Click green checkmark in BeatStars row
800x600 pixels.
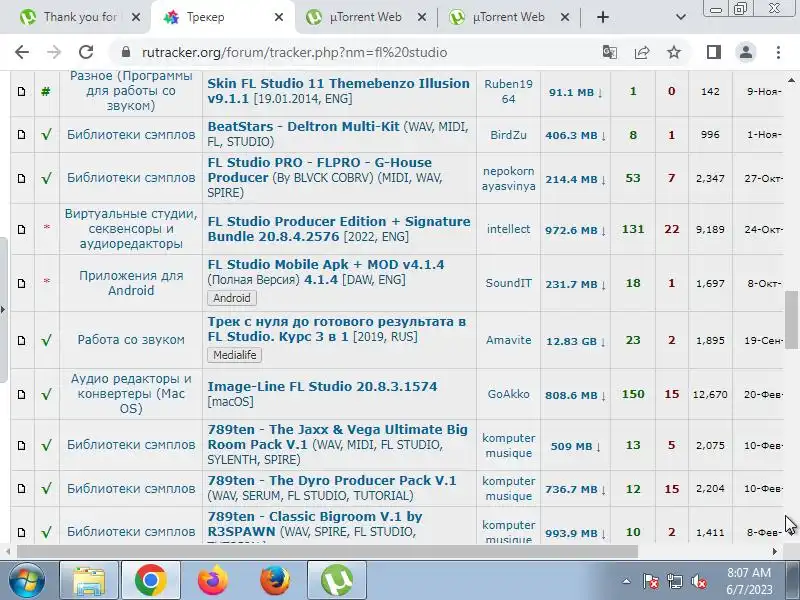click(46, 135)
